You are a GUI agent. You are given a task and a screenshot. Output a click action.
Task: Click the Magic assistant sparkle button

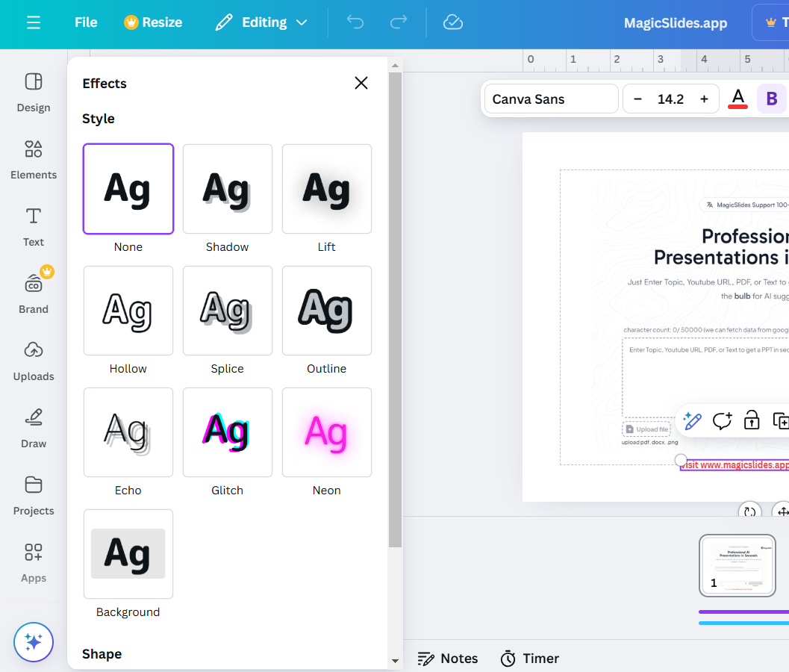click(34, 642)
